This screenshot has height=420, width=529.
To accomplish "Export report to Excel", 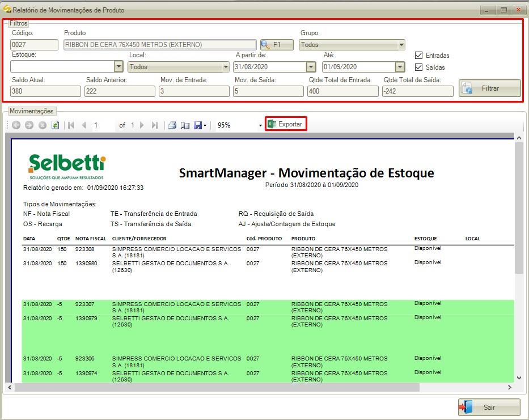I will pyautogui.click(x=286, y=124).
